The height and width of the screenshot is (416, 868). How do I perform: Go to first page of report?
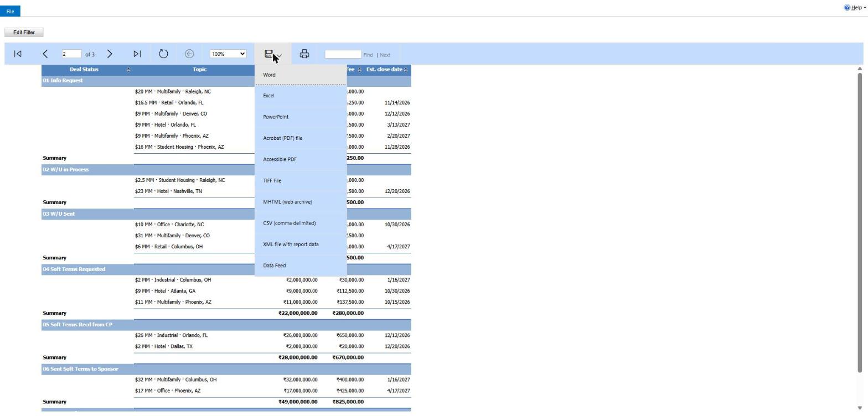[18, 54]
